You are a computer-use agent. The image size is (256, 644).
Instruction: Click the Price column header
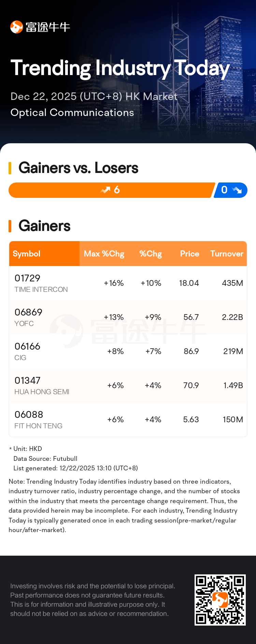tap(189, 254)
